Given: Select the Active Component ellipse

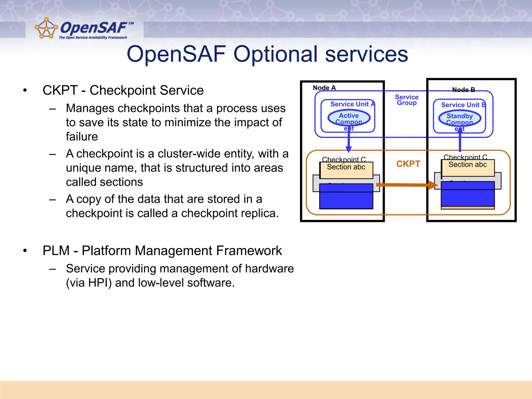Looking at the screenshot, I should [349, 118].
